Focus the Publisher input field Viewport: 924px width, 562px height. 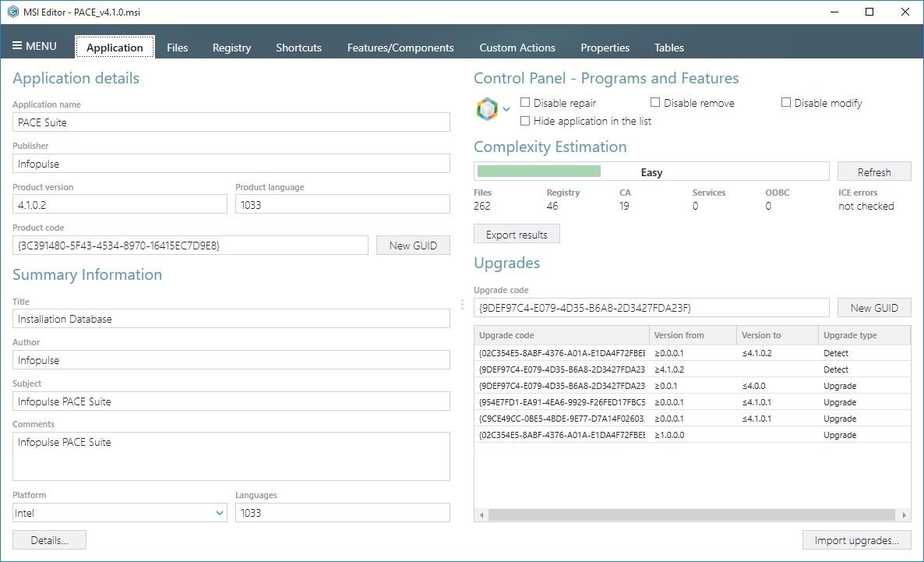click(x=231, y=164)
